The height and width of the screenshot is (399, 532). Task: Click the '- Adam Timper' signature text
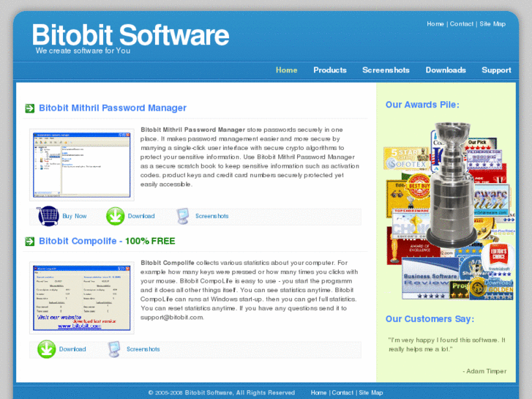[x=484, y=371]
